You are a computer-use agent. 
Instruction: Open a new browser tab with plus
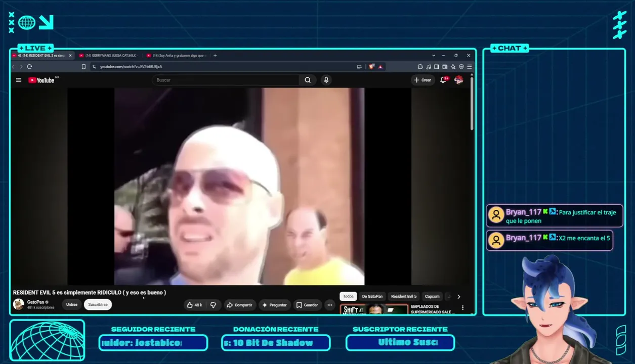[215, 56]
